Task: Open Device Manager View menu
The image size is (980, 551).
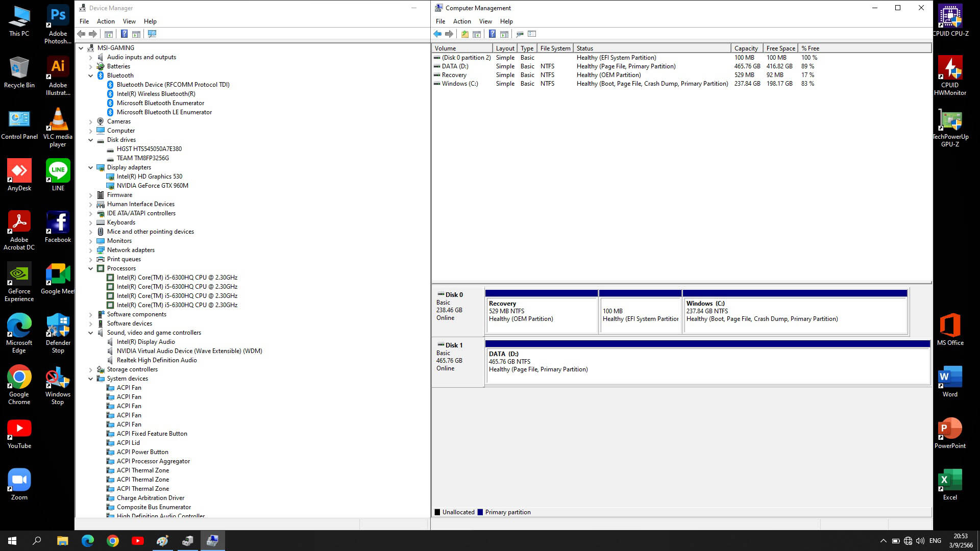Action: pos(129,21)
